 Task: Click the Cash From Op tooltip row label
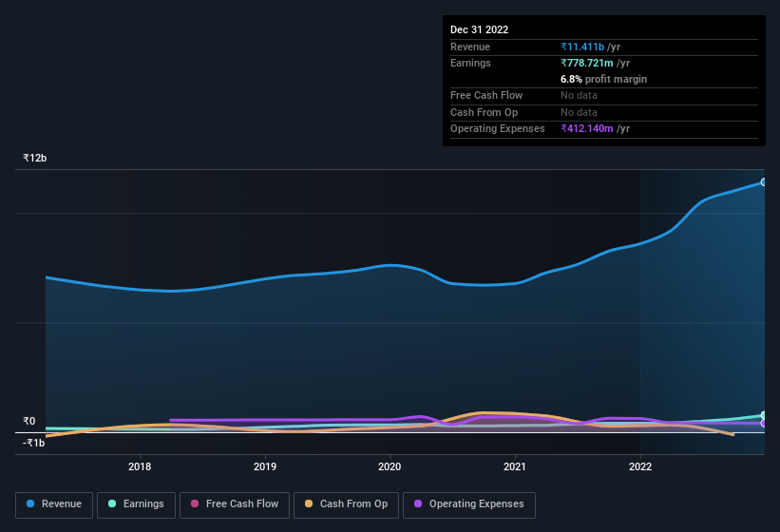(x=484, y=112)
